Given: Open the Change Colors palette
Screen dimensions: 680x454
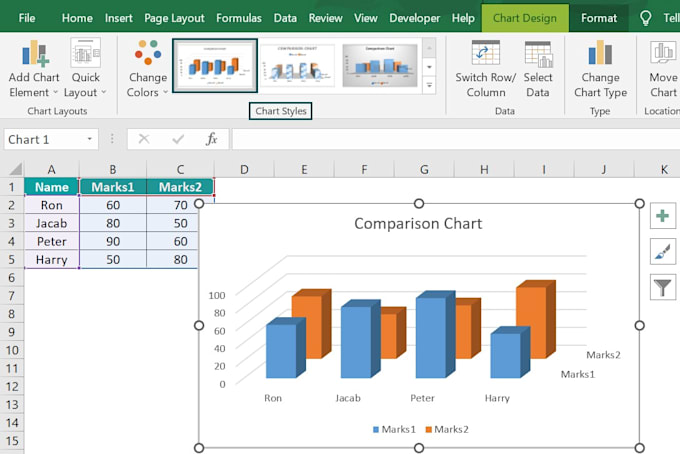Looking at the screenshot, I should tap(147, 69).
